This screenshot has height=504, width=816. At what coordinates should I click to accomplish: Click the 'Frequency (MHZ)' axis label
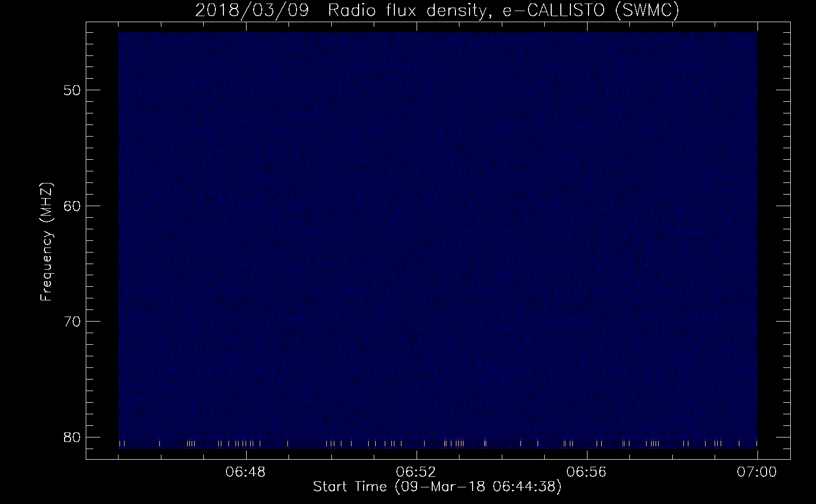46,242
